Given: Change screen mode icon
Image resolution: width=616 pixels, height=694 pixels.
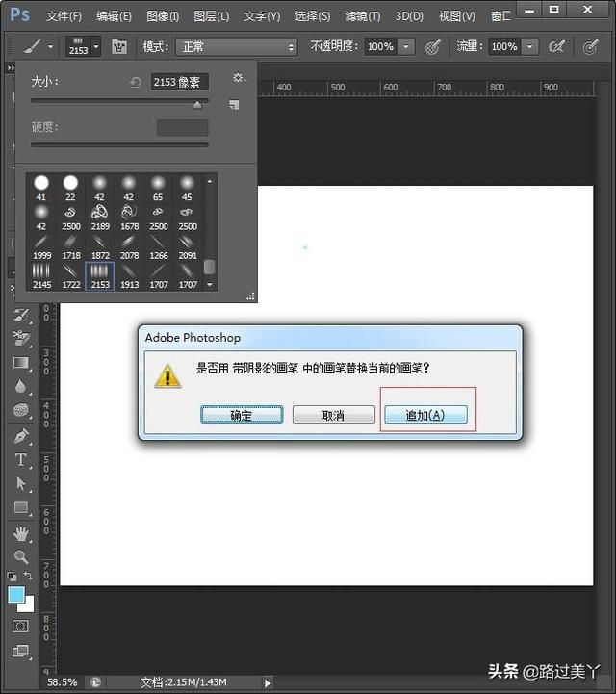Looking at the screenshot, I should click(20, 651).
